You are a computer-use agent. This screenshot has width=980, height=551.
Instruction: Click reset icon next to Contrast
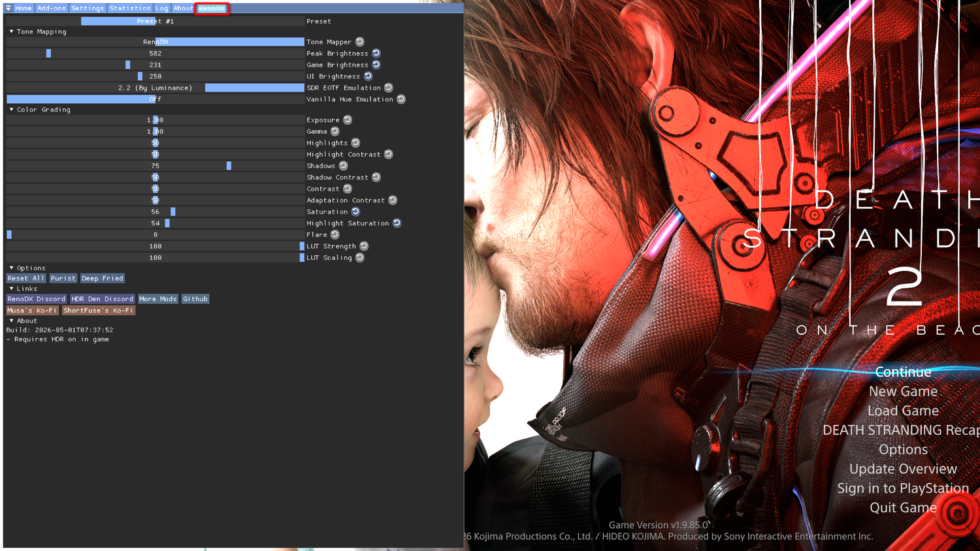[348, 189]
